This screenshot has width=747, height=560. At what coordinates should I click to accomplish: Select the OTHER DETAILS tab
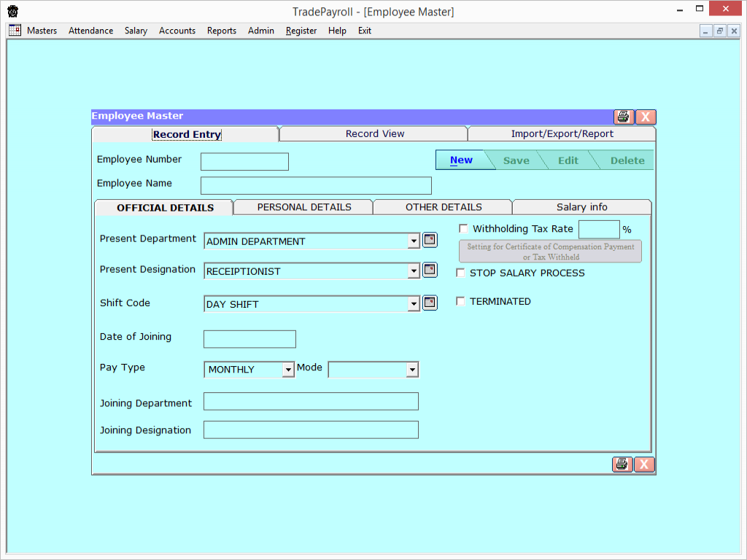444,207
